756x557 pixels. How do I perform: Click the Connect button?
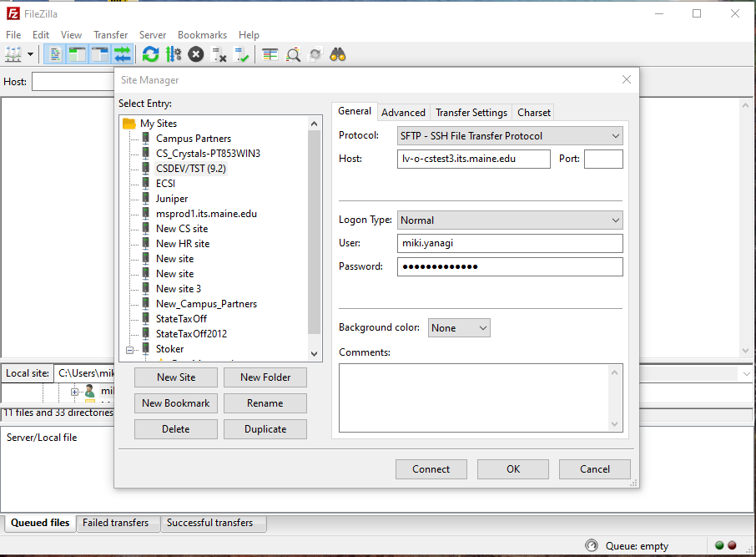point(431,469)
